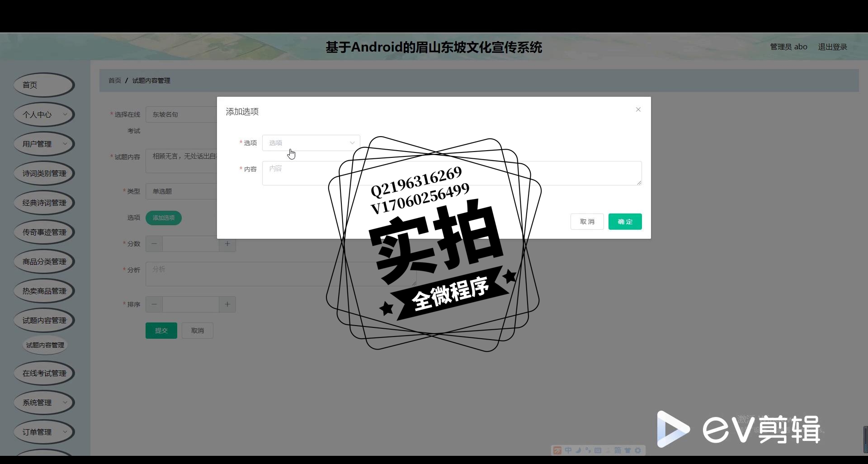Confirm with the green 确定 button
This screenshot has height=464, width=868.
tap(625, 222)
